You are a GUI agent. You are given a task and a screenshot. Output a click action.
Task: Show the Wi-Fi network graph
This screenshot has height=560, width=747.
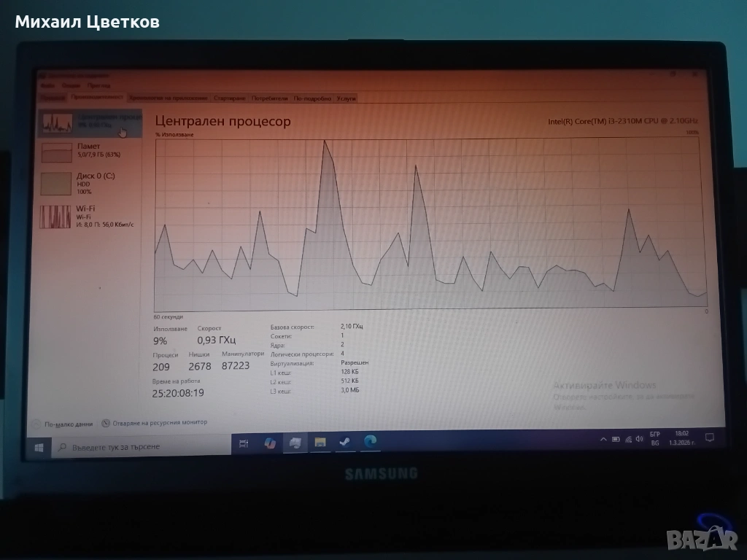88,216
